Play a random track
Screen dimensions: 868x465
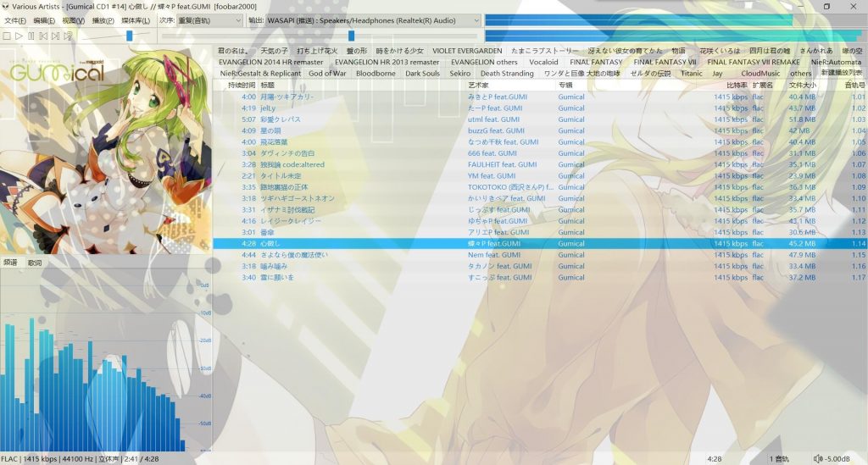68,36
